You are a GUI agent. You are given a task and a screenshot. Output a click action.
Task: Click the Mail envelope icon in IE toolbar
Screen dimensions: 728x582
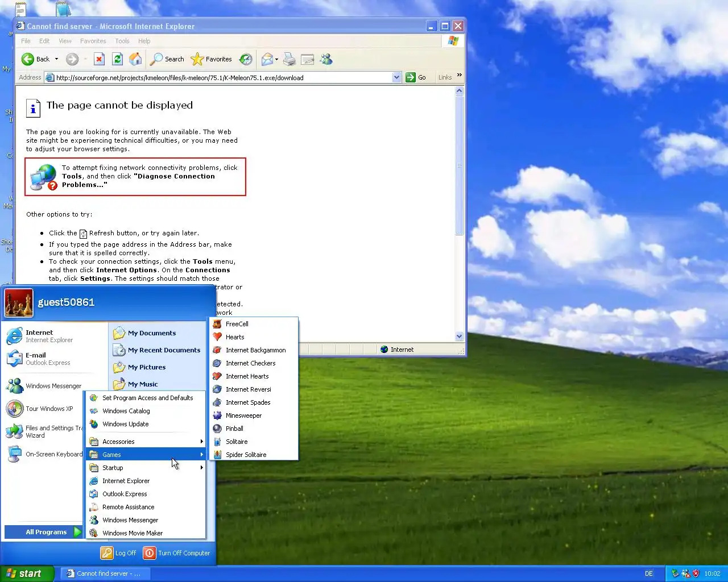[x=267, y=59]
